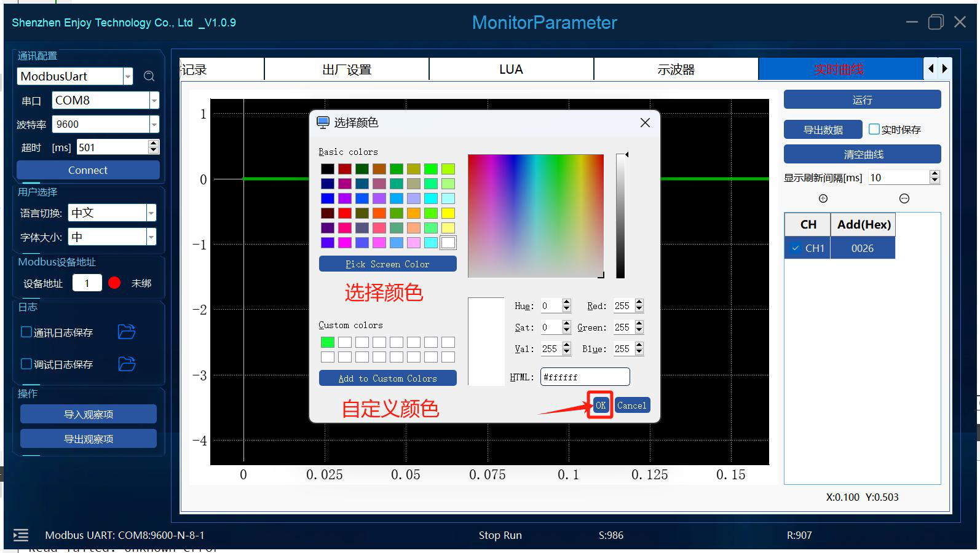Open the debug log folder icon
This screenshot has width=980, height=553.
127,364
